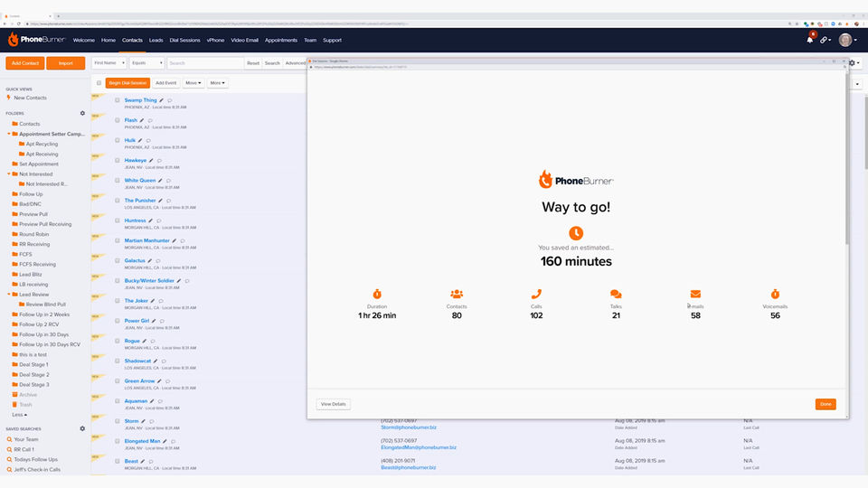Open the table settings gear dropdown
The height and width of the screenshot is (488, 868).
point(854,63)
